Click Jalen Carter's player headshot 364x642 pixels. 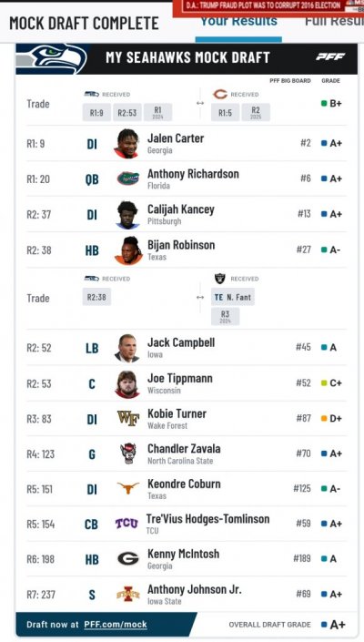pos(126,143)
